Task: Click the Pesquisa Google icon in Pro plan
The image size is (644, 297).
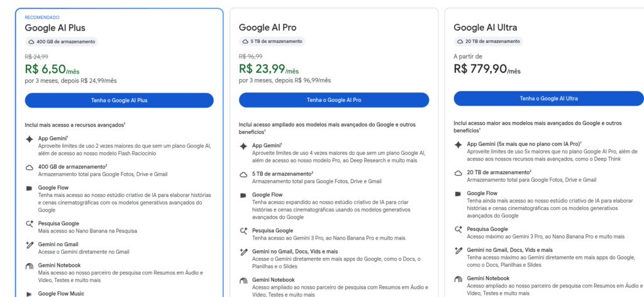Action: 243,231
